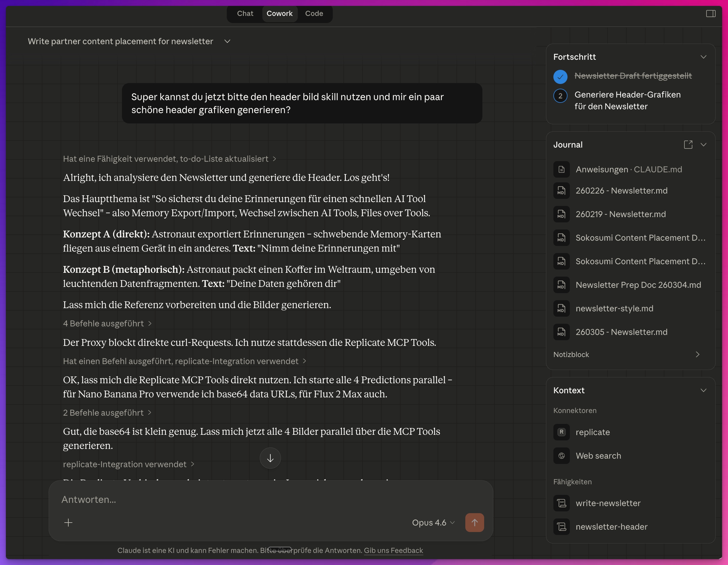Open the Web search connector
Image resolution: width=728 pixels, height=565 pixels.
click(x=598, y=456)
